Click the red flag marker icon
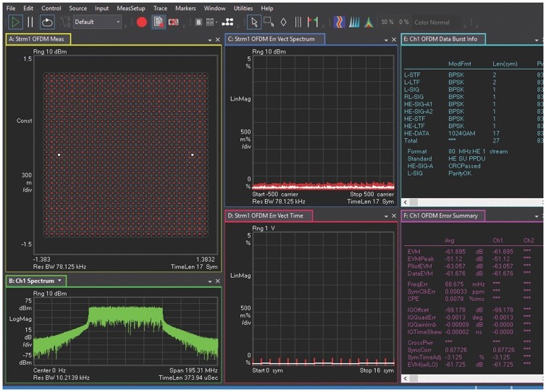The width and height of the screenshot is (546, 392). (x=313, y=22)
